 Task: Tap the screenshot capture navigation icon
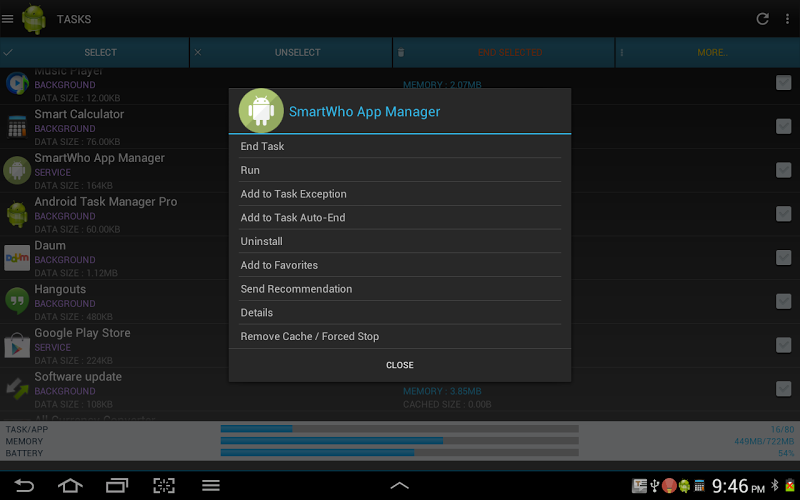(x=164, y=485)
